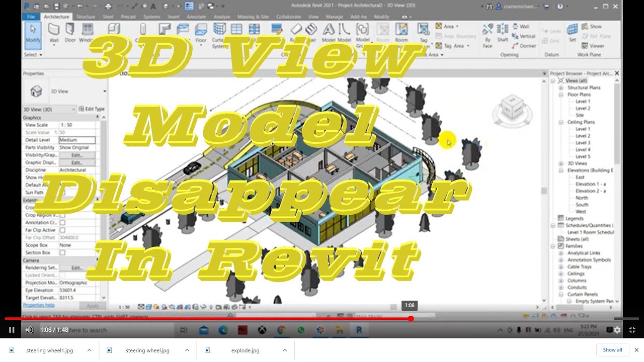Select the East elevation view

click(580, 177)
